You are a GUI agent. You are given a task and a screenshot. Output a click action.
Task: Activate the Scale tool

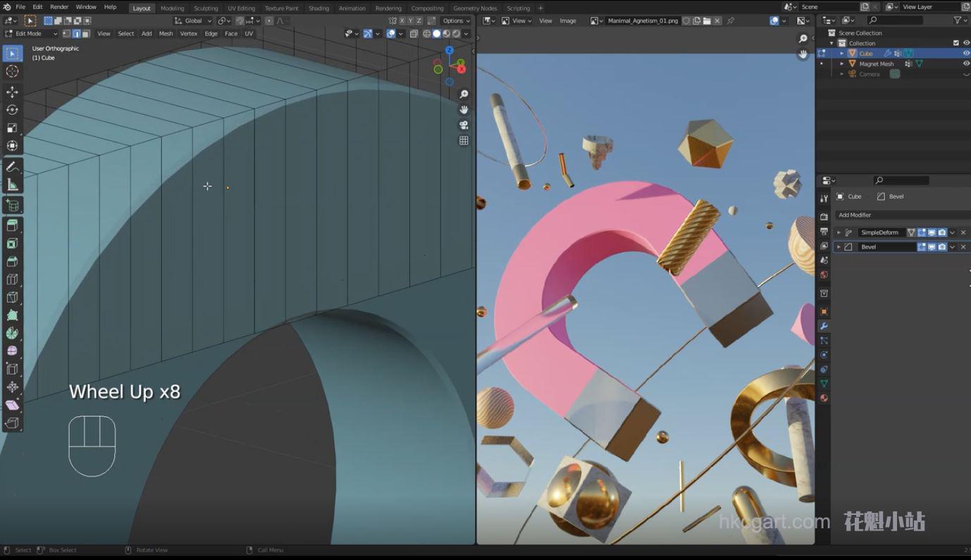pos(12,127)
